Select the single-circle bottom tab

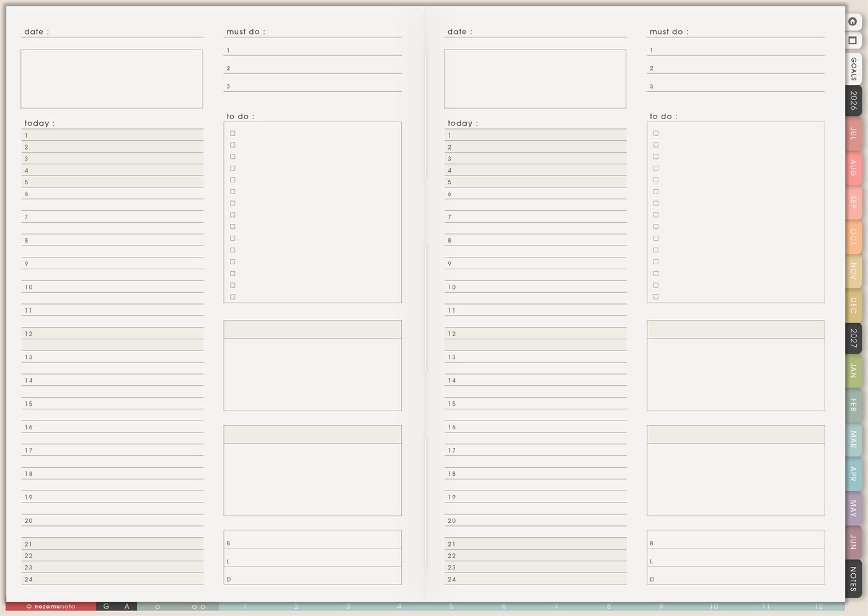pyautogui.click(x=157, y=607)
